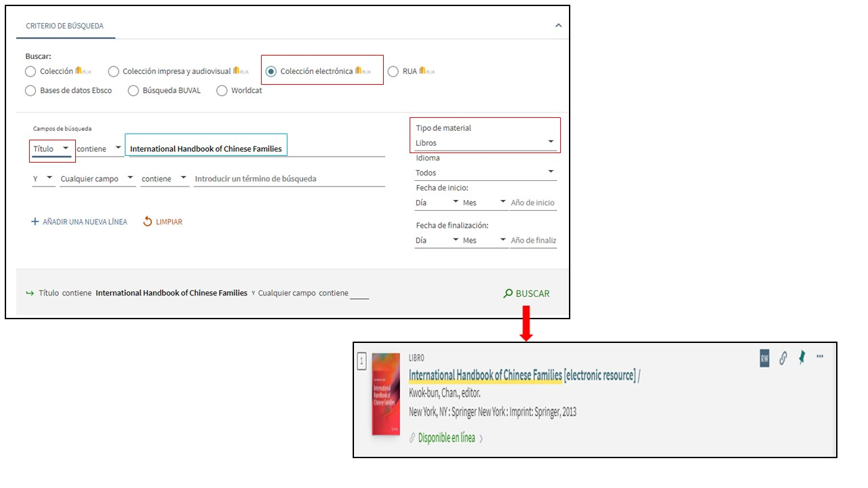Click the RefWorks RW export icon
868x488 pixels.
764,359
